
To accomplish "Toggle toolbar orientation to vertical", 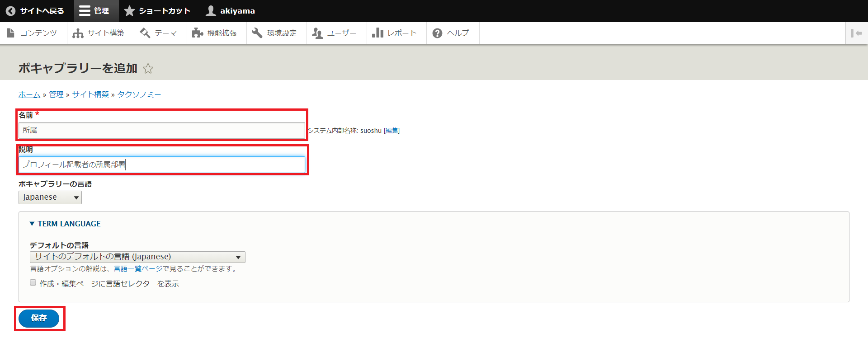I will [856, 33].
